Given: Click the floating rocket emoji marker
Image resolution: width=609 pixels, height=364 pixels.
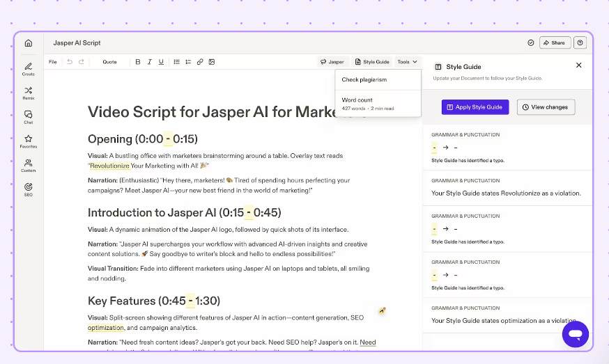Looking at the screenshot, I should click(x=382, y=310).
